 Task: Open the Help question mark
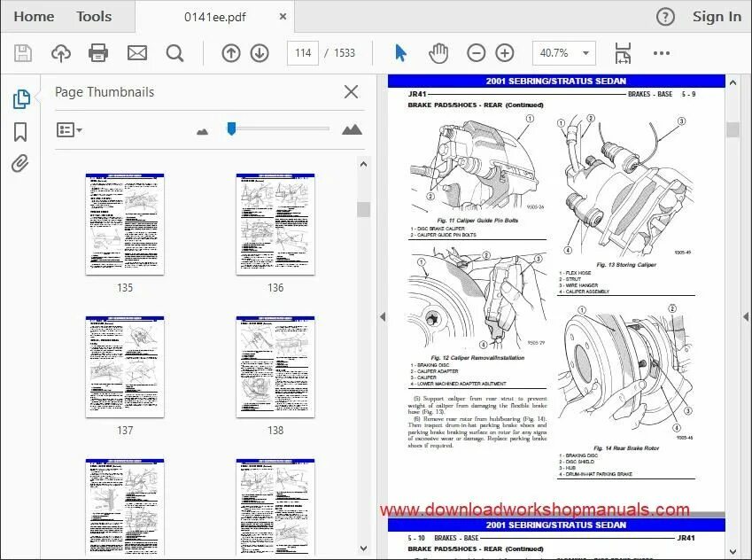click(x=665, y=17)
